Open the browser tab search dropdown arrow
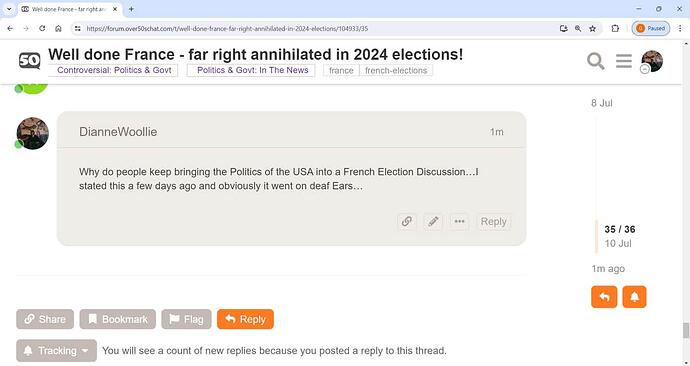The width and height of the screenshot is (690, 366). pyautogui.click(x=9, y=9)
